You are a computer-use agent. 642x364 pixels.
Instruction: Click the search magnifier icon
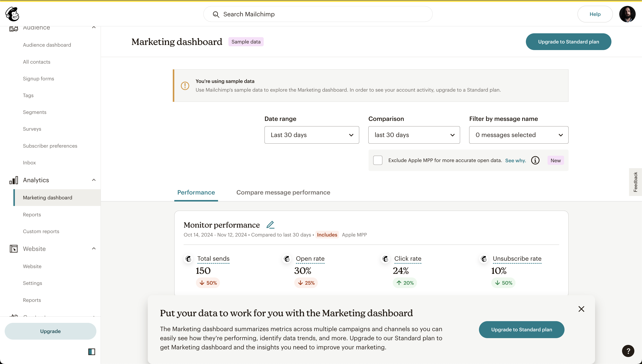point(216,14)
